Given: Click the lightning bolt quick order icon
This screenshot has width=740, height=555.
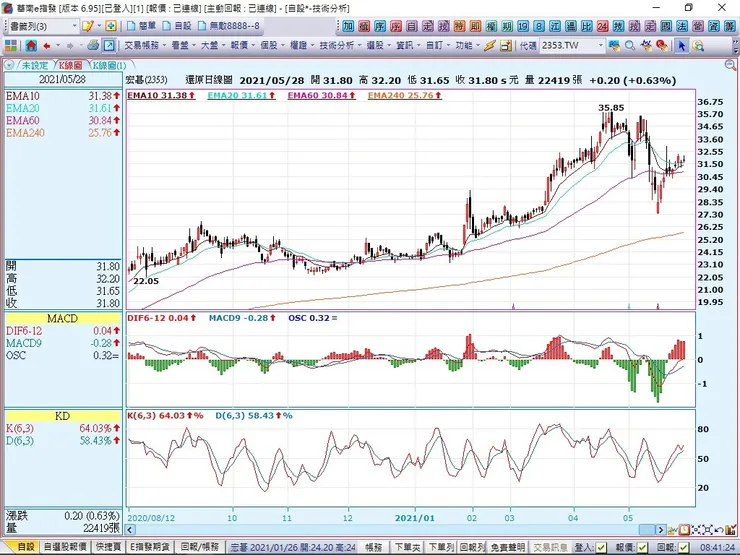Looking at the screenshot, I should (489, 46).
